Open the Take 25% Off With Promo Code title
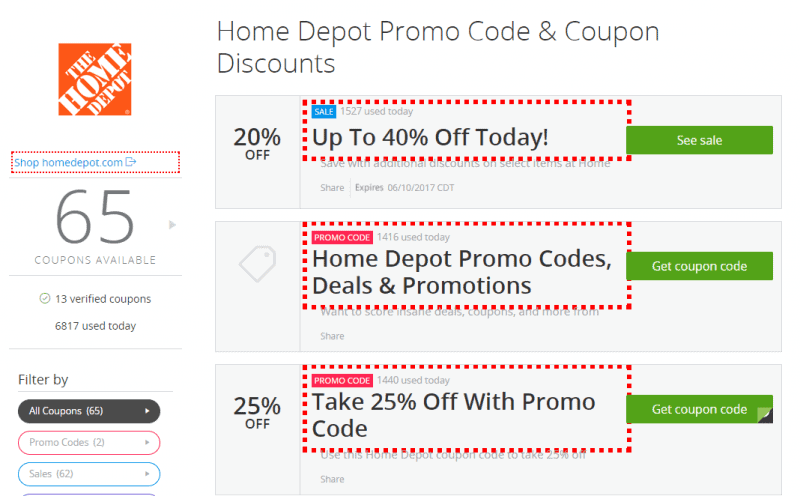800x496 pixels. 454,415
